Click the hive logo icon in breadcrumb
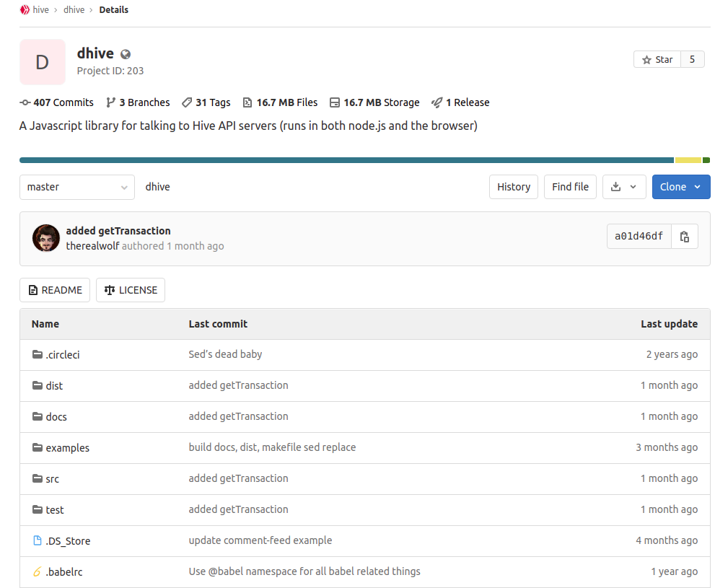This screenshot has width=715, height=588. pyautogui.click(x=25, y=9)
